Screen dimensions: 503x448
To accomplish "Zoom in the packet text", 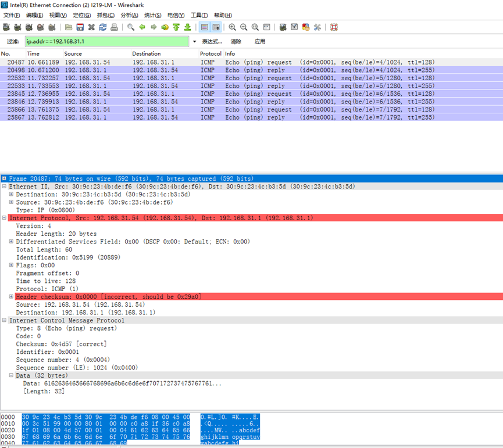I will [232, 27].
